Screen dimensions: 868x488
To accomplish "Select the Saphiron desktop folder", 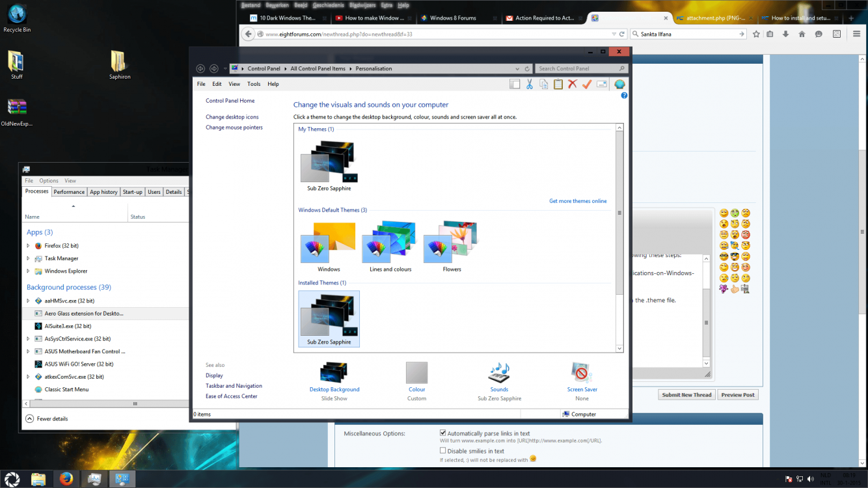I will 119,65.
